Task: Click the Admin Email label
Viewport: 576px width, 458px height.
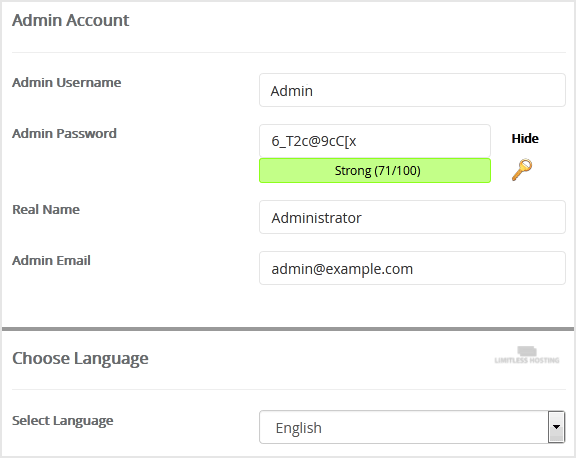Action: (x=51, y=260)
